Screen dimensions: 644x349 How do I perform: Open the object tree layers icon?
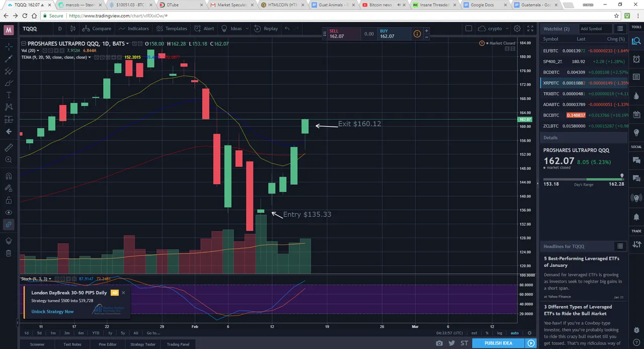tap(9, 241)
